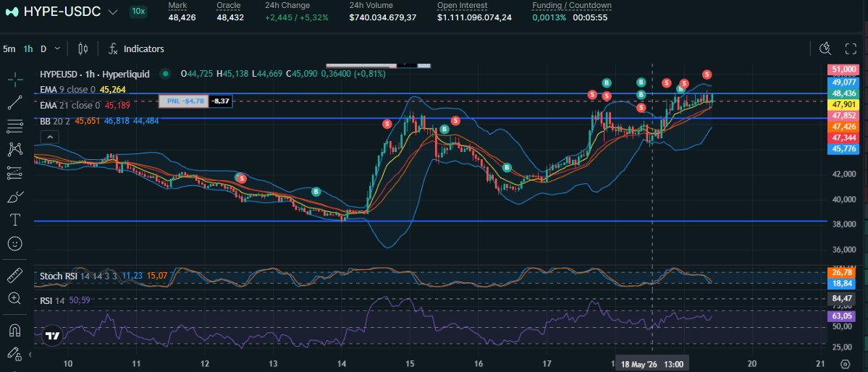Click the 18 May '26 13:00 time label
This screenshot has height=372, width=868.
tap(652, 364)
